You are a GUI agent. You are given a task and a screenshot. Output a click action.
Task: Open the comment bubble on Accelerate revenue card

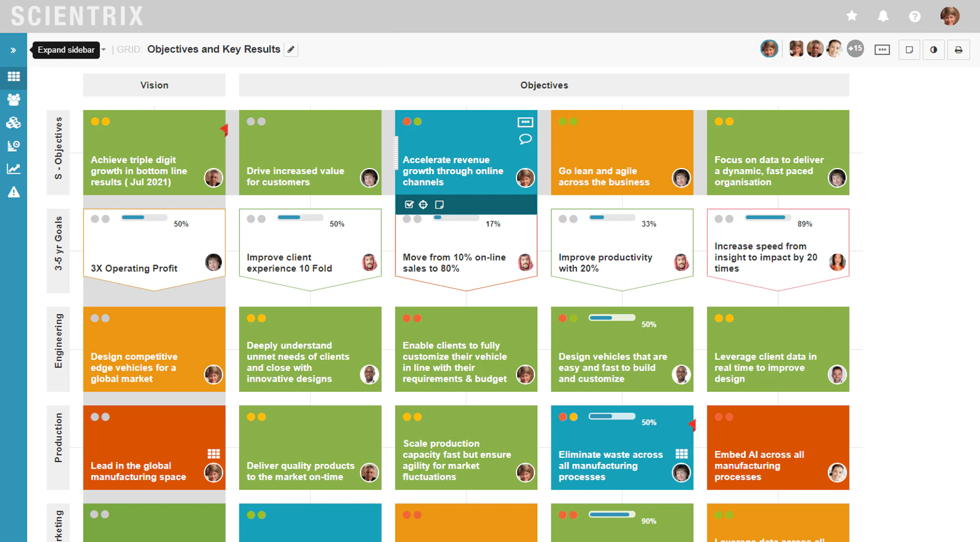(526, 139)
